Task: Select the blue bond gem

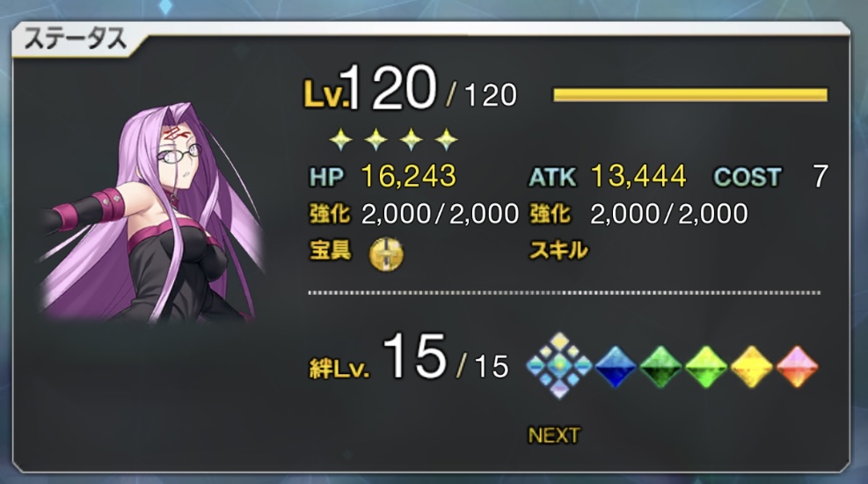Action: [615, 367]
